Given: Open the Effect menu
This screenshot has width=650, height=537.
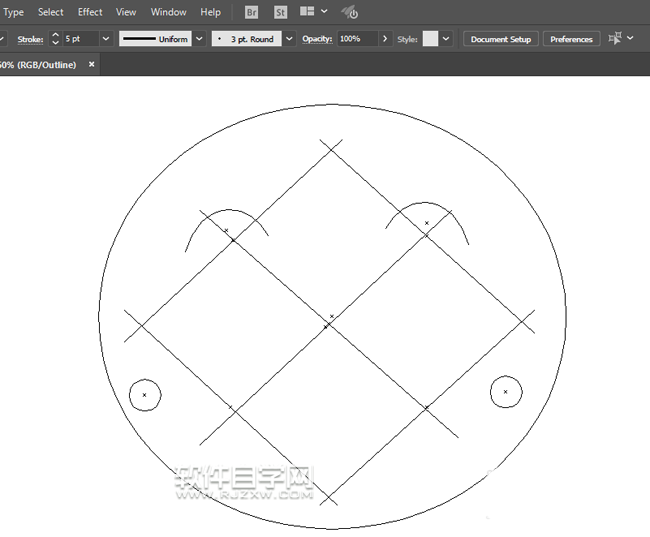Looking at the screenshot, I should [90, 12].
